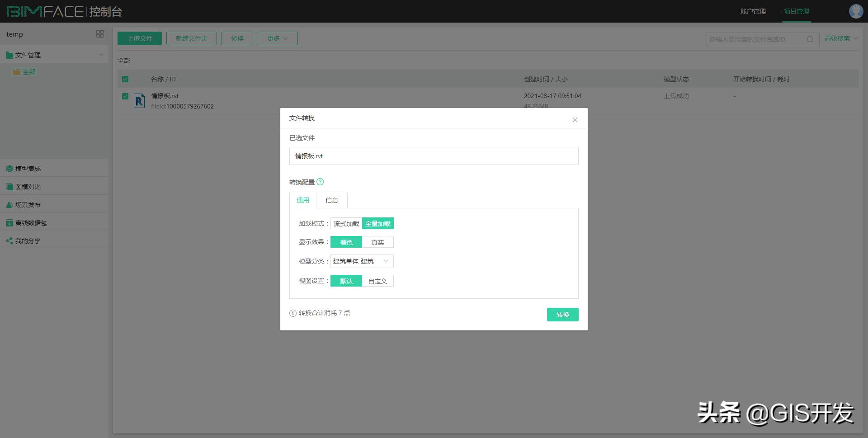The image size is (868, 438).
Task: Choose 着色 display effect
Action: coord(346,242)
